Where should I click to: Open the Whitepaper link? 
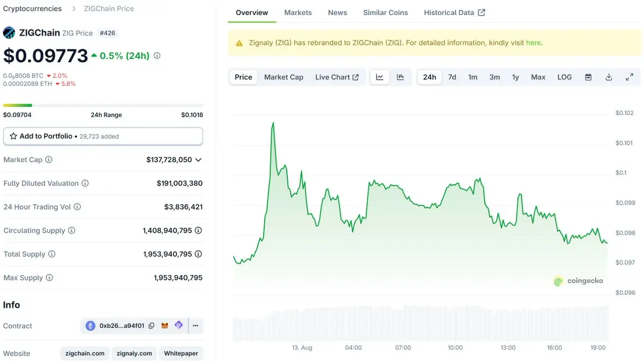[x=181, y=353]
